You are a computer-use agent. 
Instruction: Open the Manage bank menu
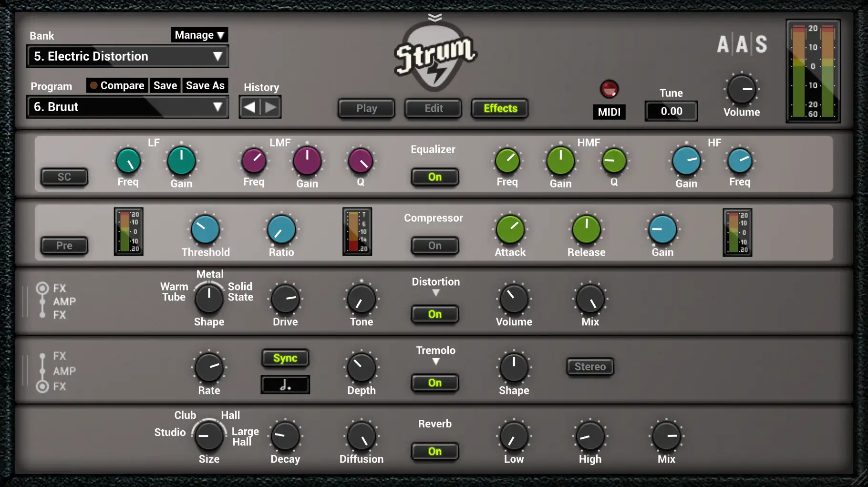[199, 35]
